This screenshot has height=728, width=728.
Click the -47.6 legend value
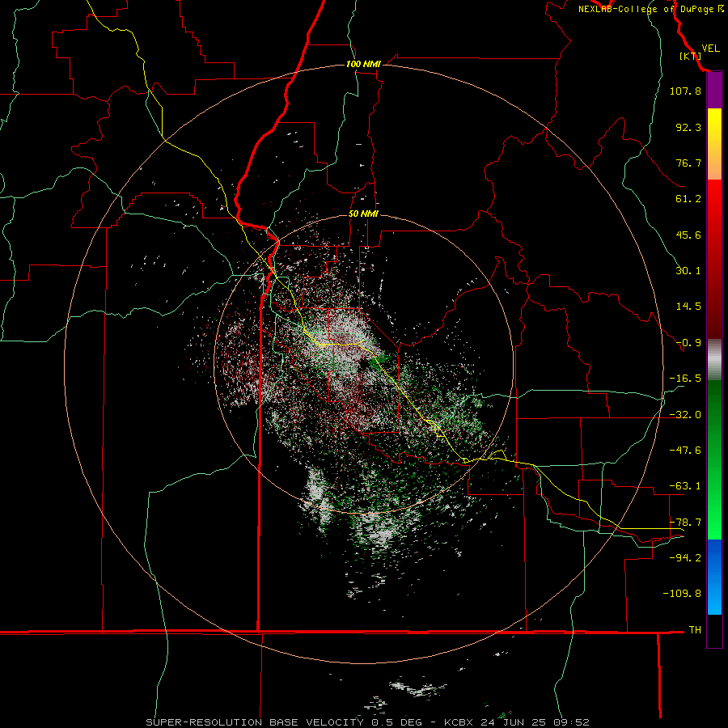685,451
